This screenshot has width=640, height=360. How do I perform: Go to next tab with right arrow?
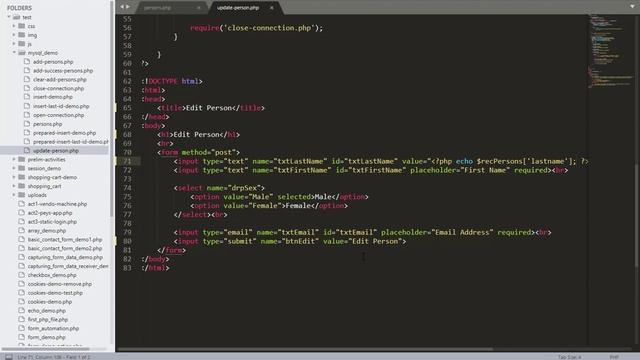(128, 7)
